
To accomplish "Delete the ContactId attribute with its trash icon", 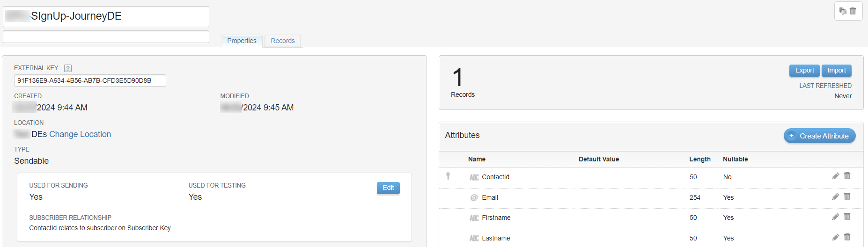I will coord(847,176).
